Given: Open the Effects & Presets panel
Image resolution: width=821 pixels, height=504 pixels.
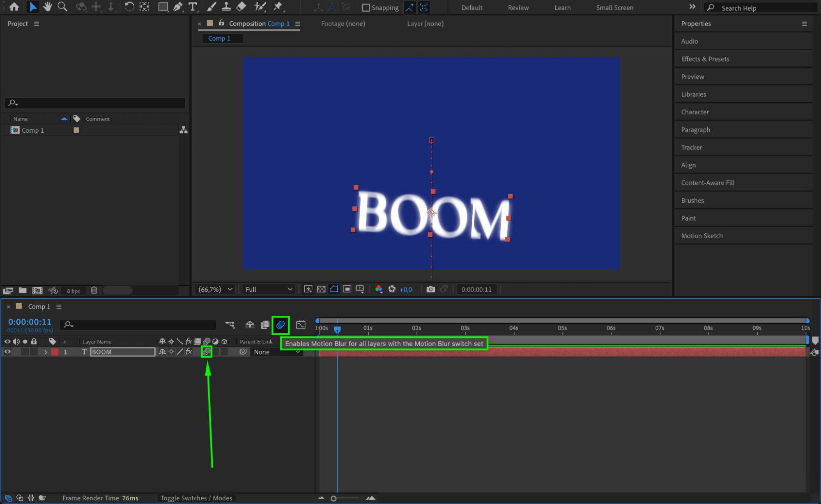Looking at the screenshot, I should [x=705, y=59].
